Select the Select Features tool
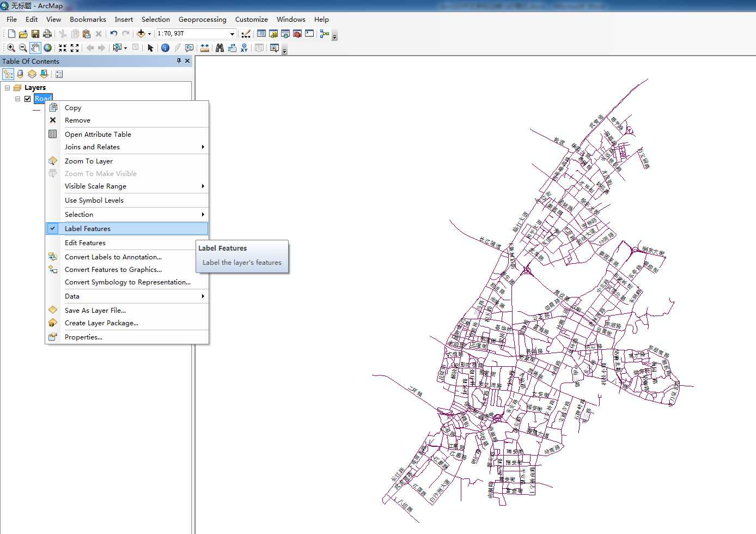The width and height of the screenshot is (756, 534). 117,48
